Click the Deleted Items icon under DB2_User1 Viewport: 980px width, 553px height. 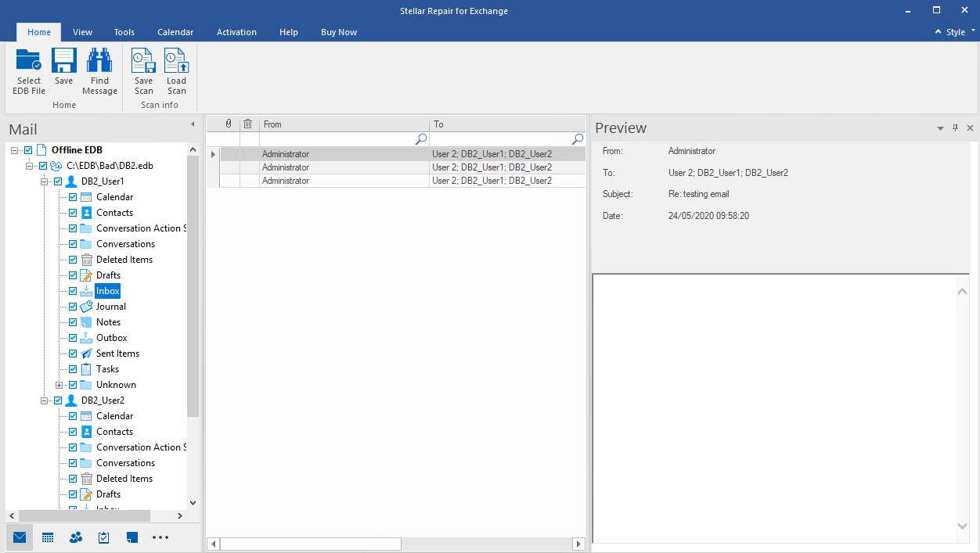[86, 260]
